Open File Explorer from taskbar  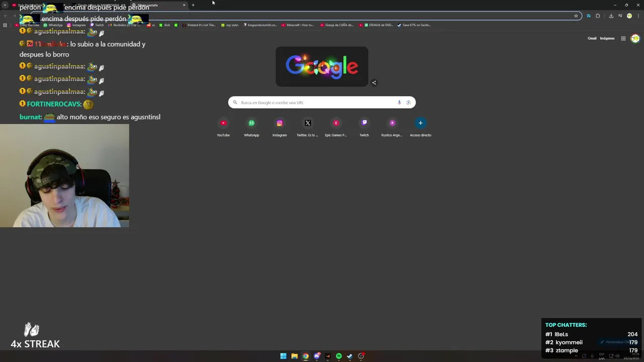(x=294, y=356)
